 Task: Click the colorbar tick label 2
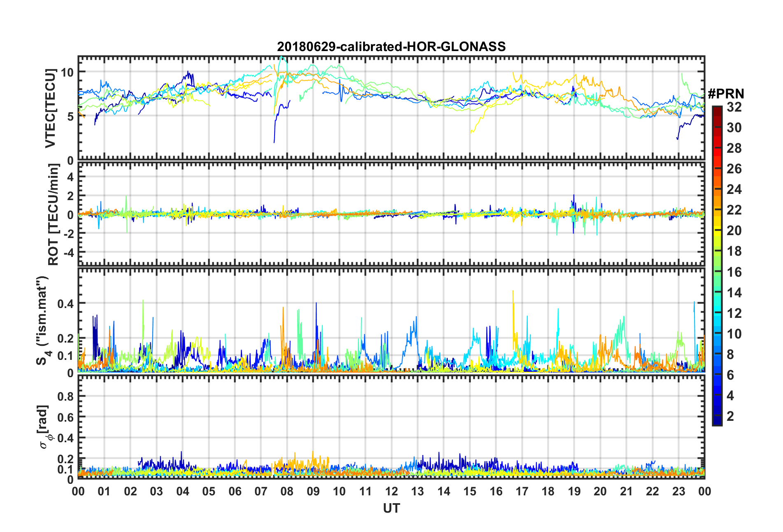tap(730, 416)
